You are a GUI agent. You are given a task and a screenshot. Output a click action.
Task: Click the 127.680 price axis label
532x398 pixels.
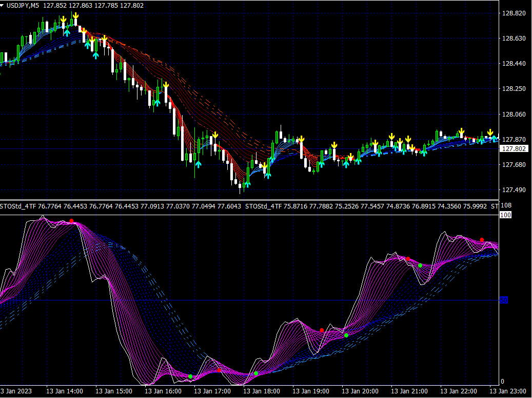[x=514, y=165]
